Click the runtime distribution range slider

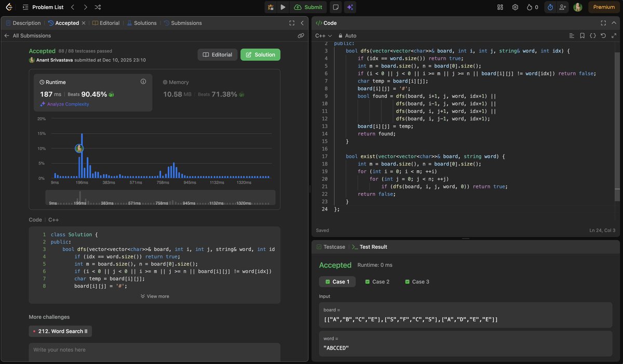pos(160,197)
